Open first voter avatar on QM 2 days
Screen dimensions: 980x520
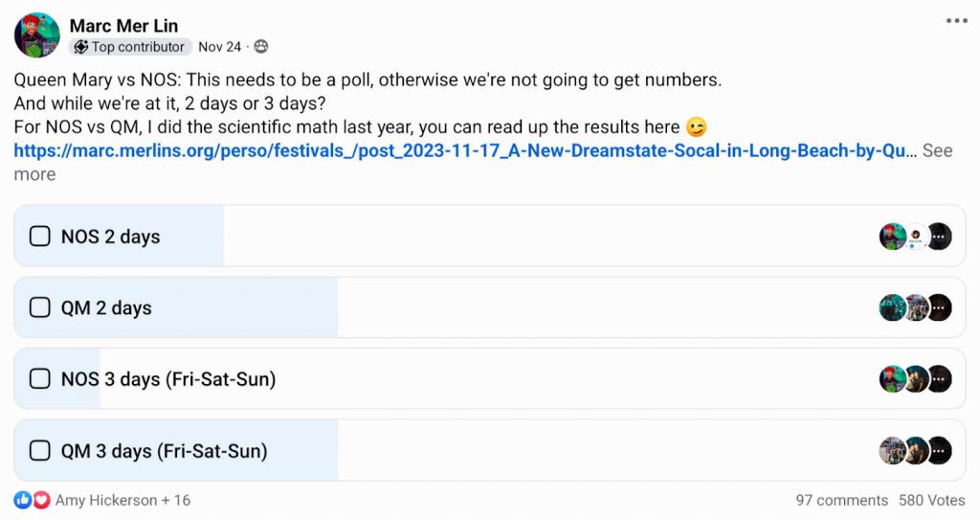click(892, 307)
